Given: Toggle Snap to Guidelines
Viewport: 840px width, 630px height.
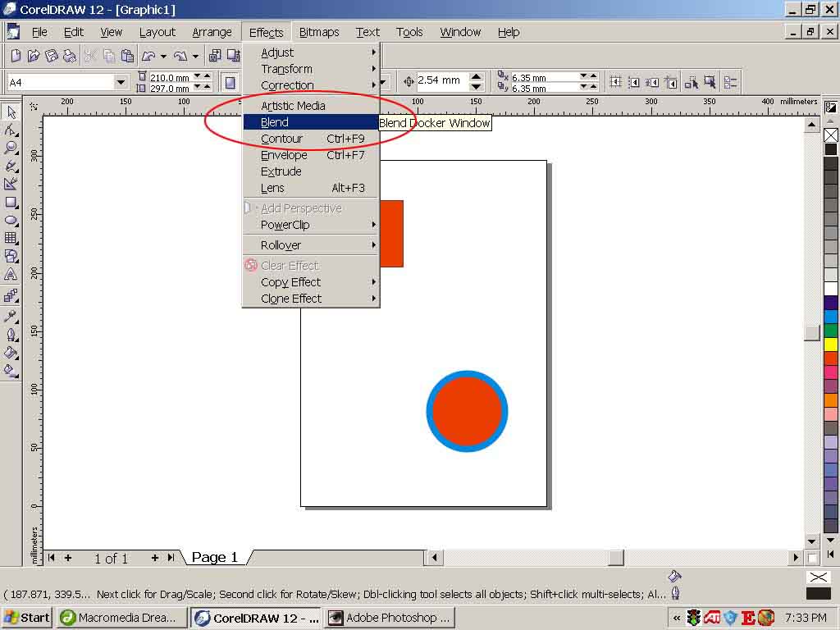Looking at the screenshot, I should (x=634, y=82).
